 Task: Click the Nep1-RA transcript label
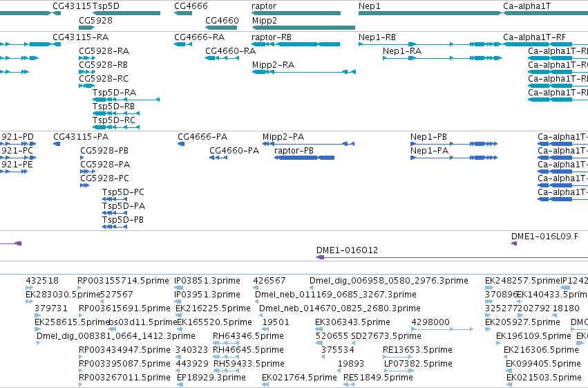402,51
